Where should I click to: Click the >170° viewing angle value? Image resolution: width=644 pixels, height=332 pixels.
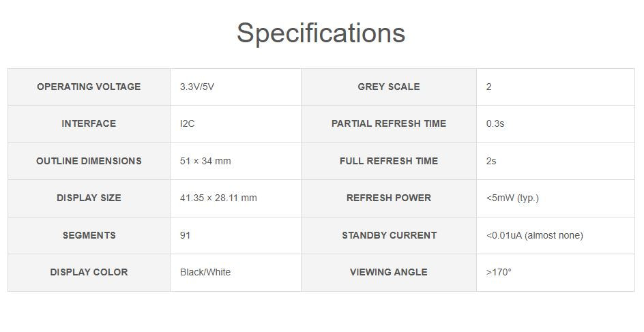point(499,272)
